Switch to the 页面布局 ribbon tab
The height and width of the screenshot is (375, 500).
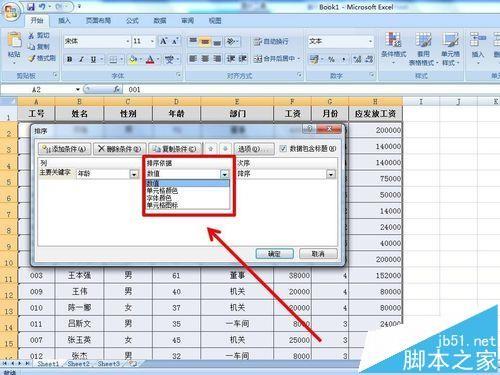click(98, 21)
